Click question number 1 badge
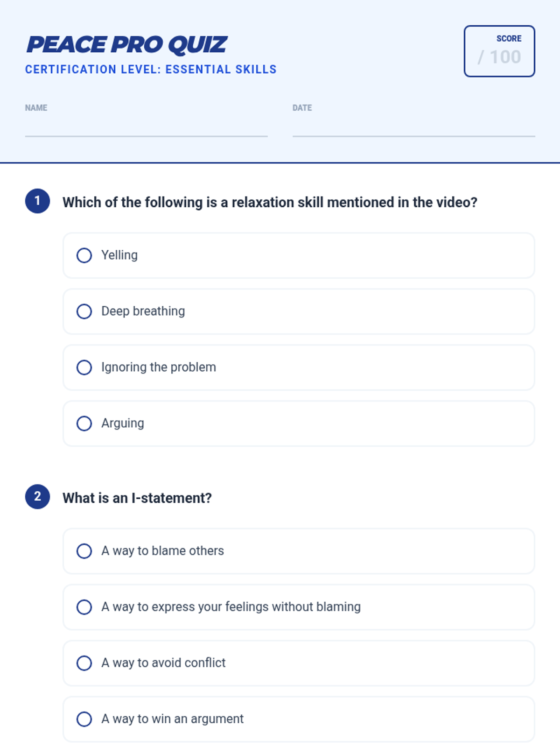The image size is (560, 747). [37, 201]
